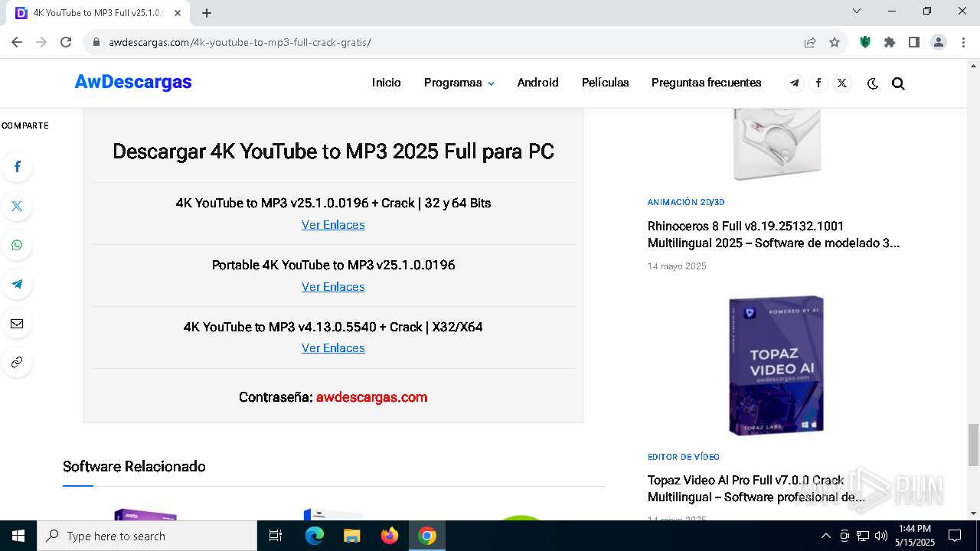Open the Películas menu item

point(605,83)
